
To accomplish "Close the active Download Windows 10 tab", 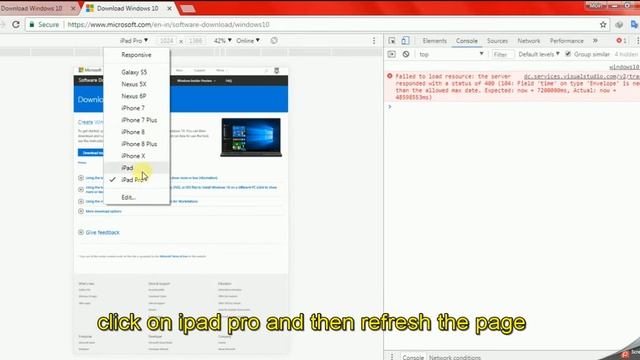I will coord(169,8).
